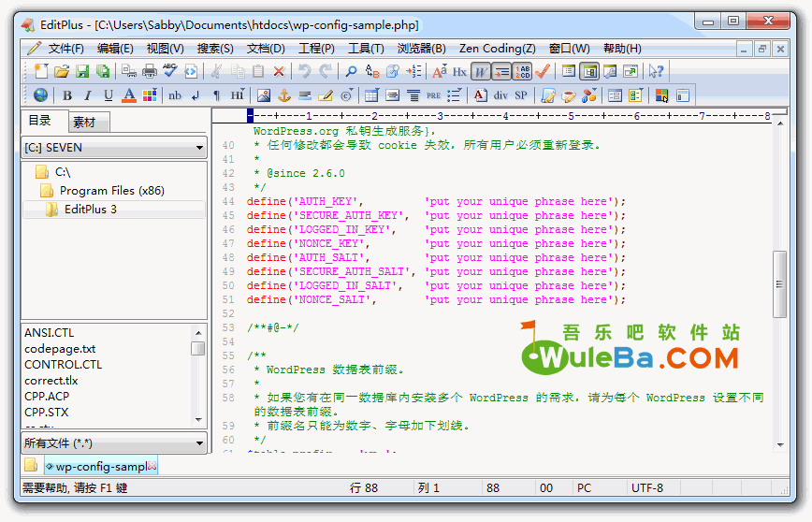Pick the font color A swatch
The height and width of the screenshot is (522, 812).
129,95
